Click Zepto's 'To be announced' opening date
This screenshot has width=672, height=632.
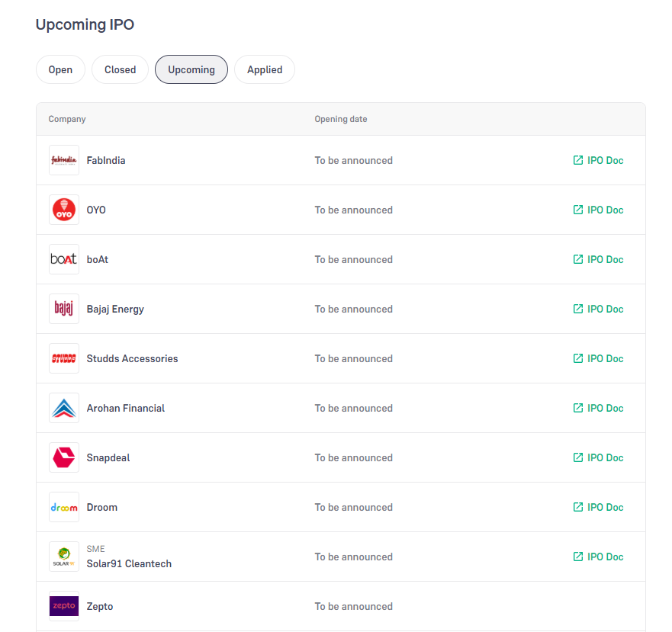coord(354,606)
